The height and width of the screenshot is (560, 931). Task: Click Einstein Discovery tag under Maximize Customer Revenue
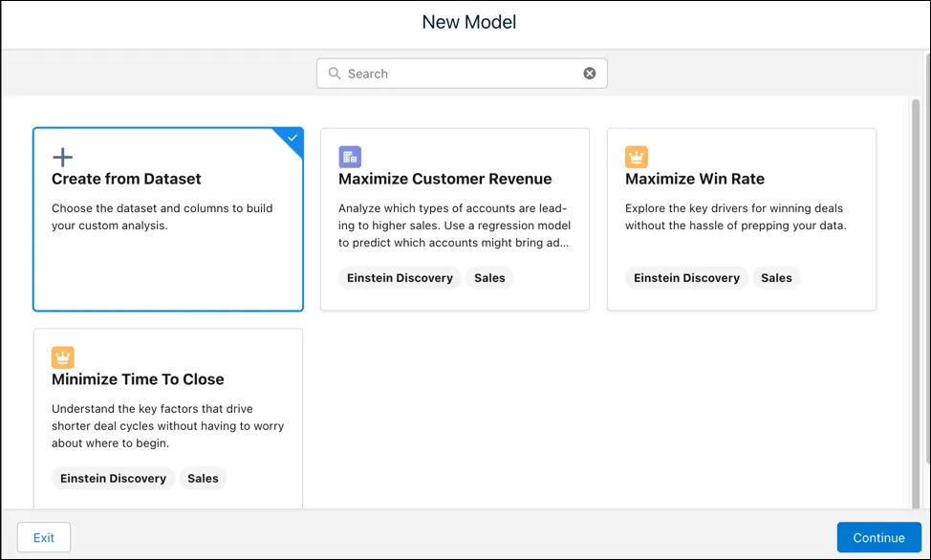click(400, 278)
